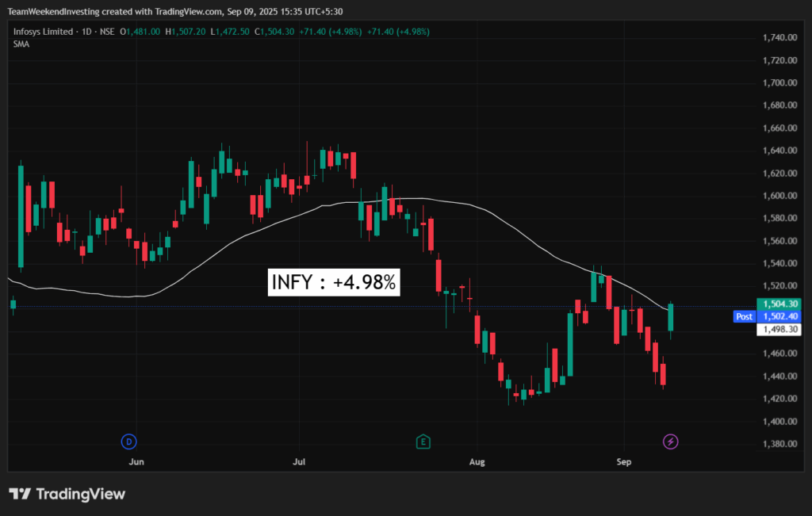The height and width of the screenshot is (516, 812).
Task: Click the high value 1,507.20
Action: (188, 32)
